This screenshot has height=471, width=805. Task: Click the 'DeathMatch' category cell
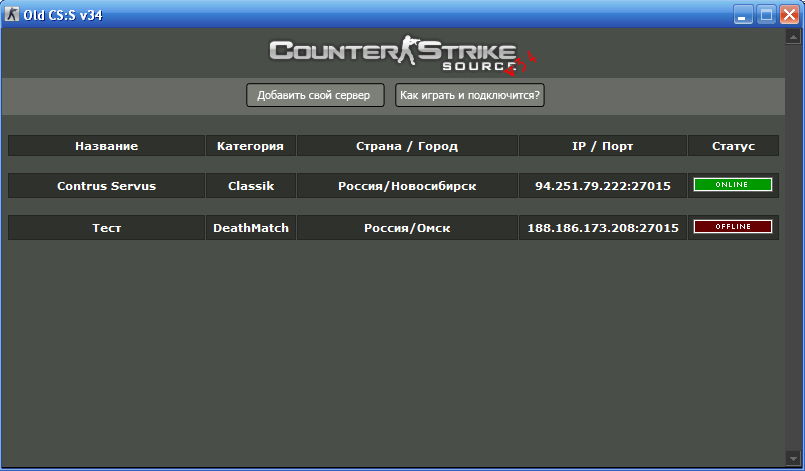pos(251,228)
